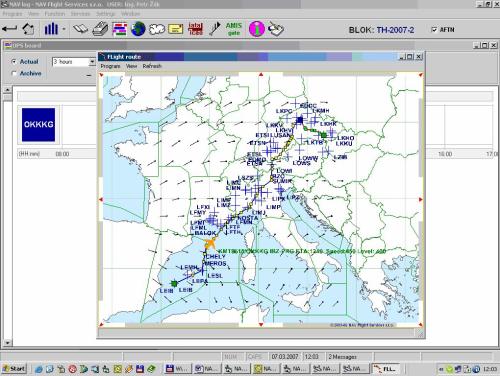Click Refresh in Flight route window
500x376 pixels.
point(152,66)
